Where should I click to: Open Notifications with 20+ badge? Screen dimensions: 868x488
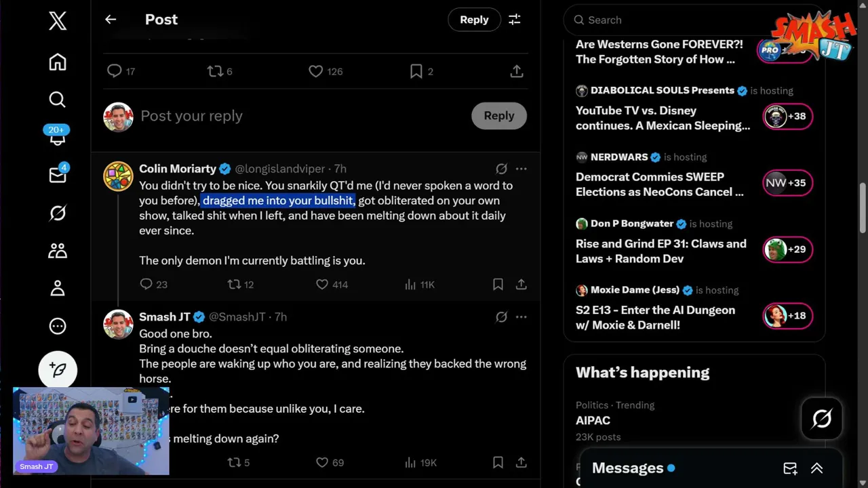pos(58,136)
